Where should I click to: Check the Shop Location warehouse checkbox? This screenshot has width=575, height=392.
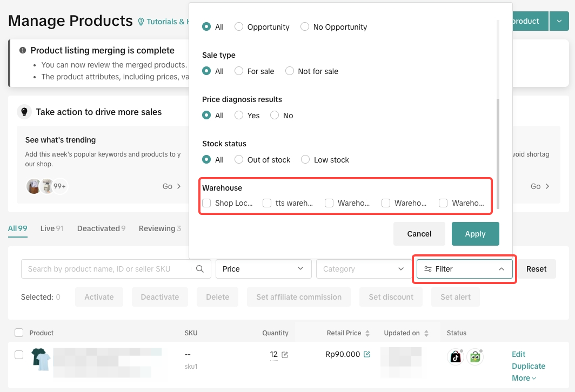tap(206, 203)
